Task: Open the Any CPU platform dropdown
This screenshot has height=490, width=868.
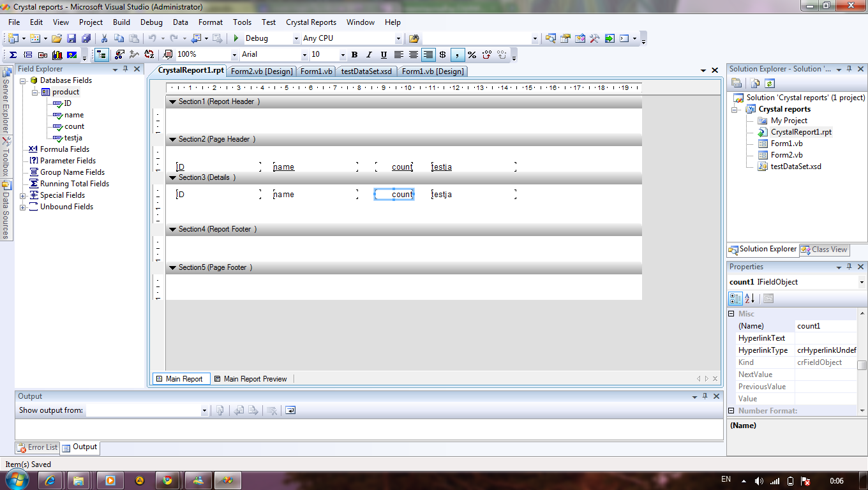Action: pos(399,38)
